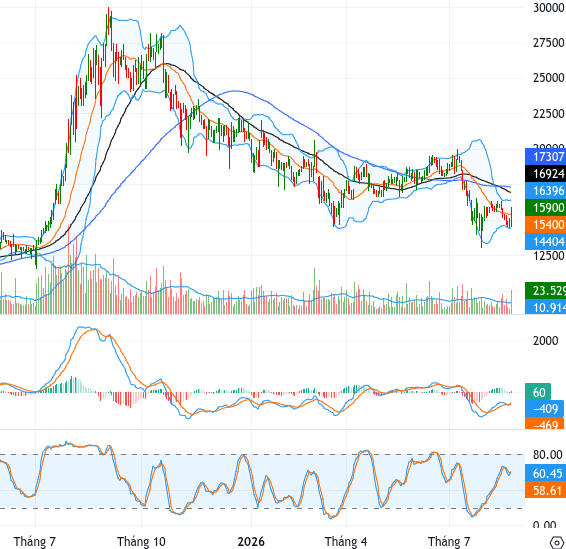This screenshot has height=549, width=566.
Task: Select the 16396 light-blue price label
Action: pyautogui.click(x=545, y=191)
